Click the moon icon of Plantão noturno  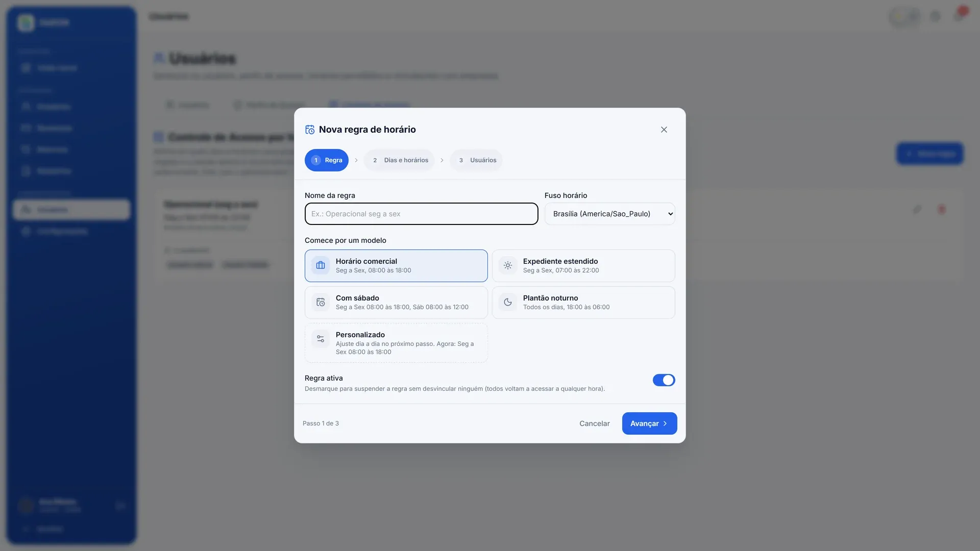[x=508, y=302]
